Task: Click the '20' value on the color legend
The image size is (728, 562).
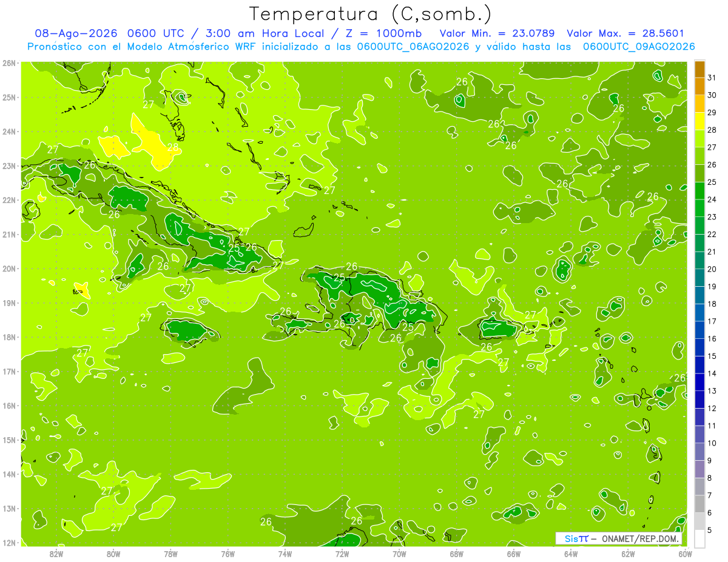Action: click(712, 269)
